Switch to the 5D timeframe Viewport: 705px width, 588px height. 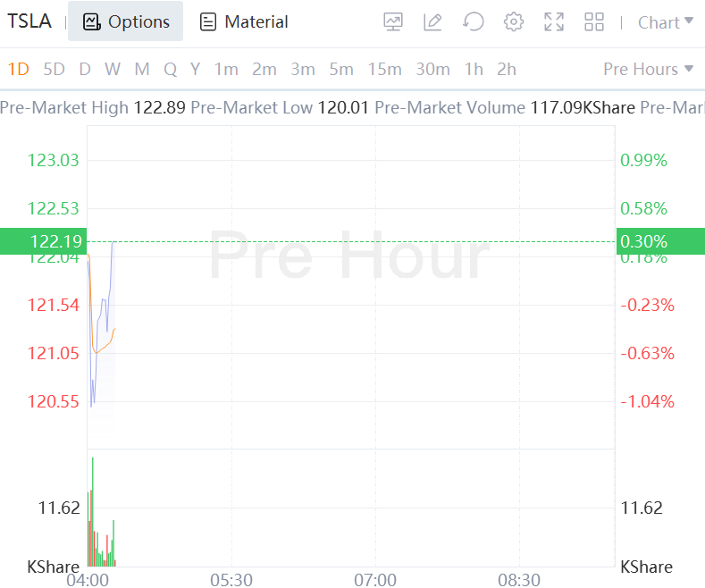pos(55,69)
